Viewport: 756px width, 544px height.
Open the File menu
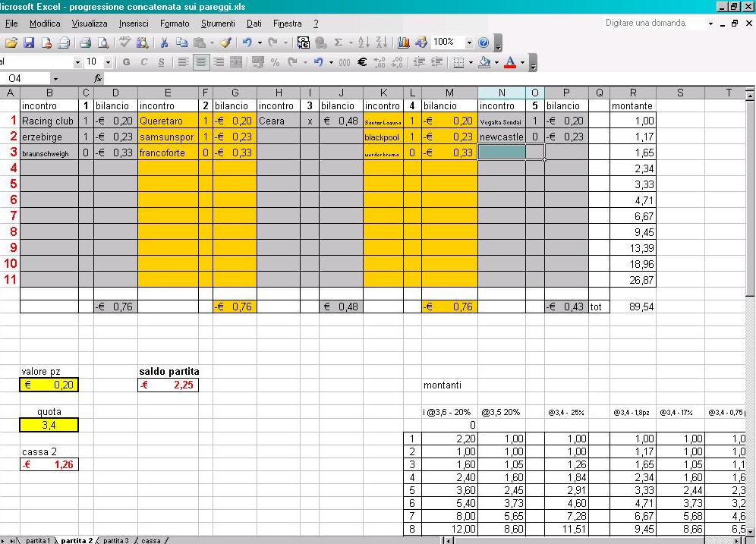11,24
